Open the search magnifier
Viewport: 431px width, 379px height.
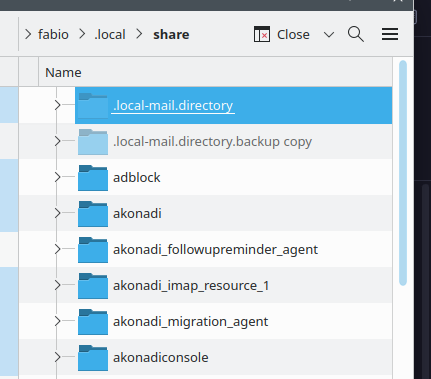click(356, 34)
